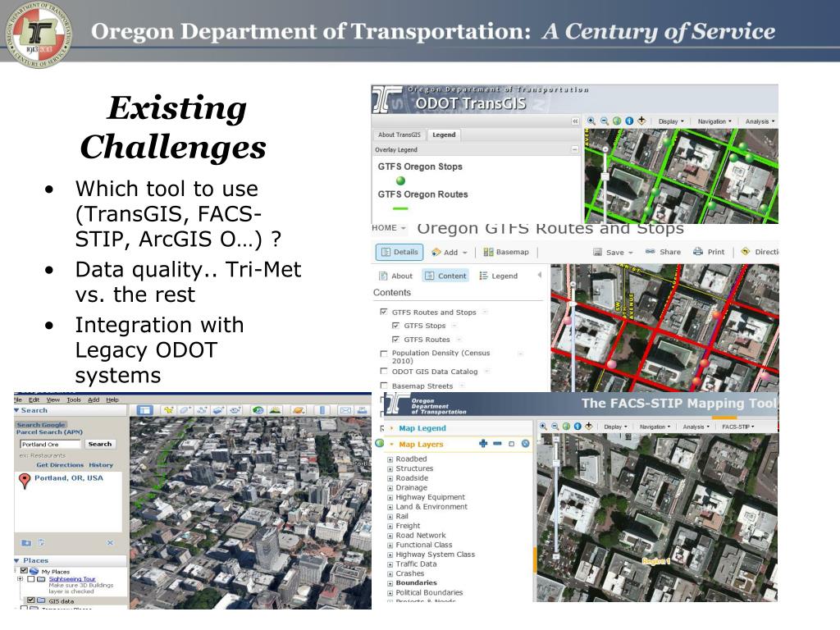Screen dimensions: 840x630
Task: Toggle Google Earth sidebar panel icon
Action: pos(144,410)
